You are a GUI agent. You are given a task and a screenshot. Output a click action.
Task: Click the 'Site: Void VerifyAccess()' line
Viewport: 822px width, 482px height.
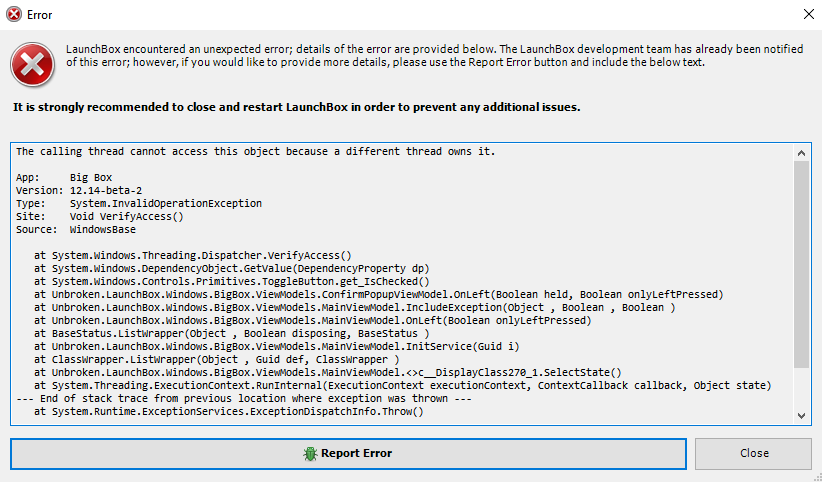click(100, 217)
